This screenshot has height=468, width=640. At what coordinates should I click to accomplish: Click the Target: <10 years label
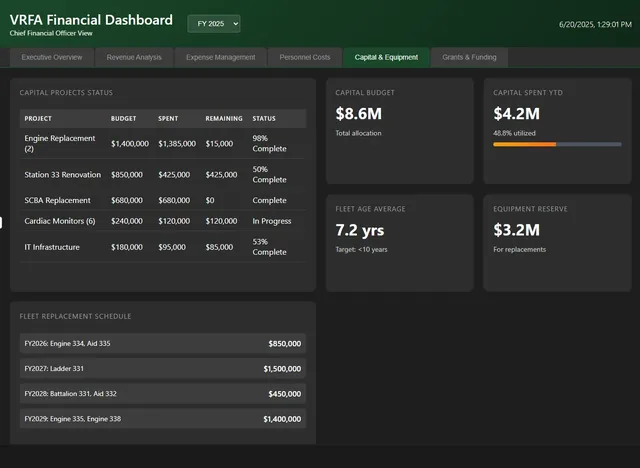point(361,250)
